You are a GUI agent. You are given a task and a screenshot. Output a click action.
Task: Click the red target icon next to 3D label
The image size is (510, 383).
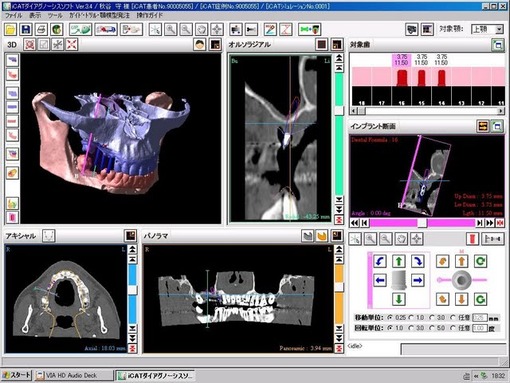coord(30,44)
